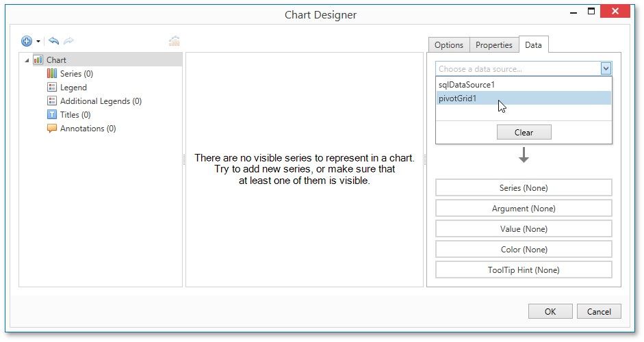The height and width of the screenshot is (342, 644).
Task: Open the add element dropdown arrow
Action: 38,42
